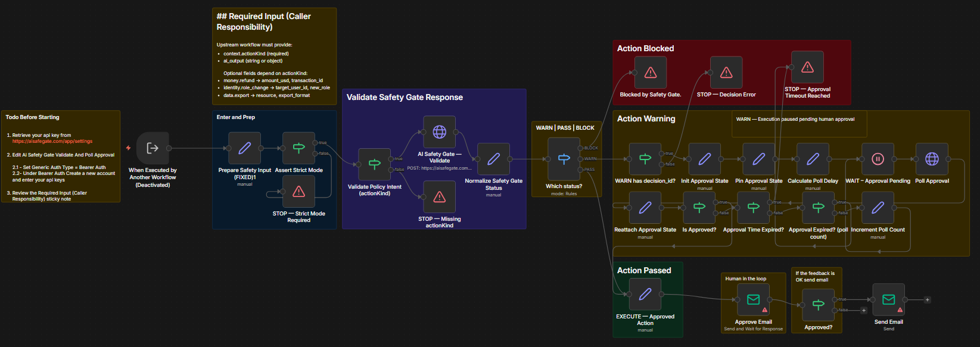Click the 'Increment Poll Count' node
Viewport: 980px width, 347px height.
pos(878,208)
